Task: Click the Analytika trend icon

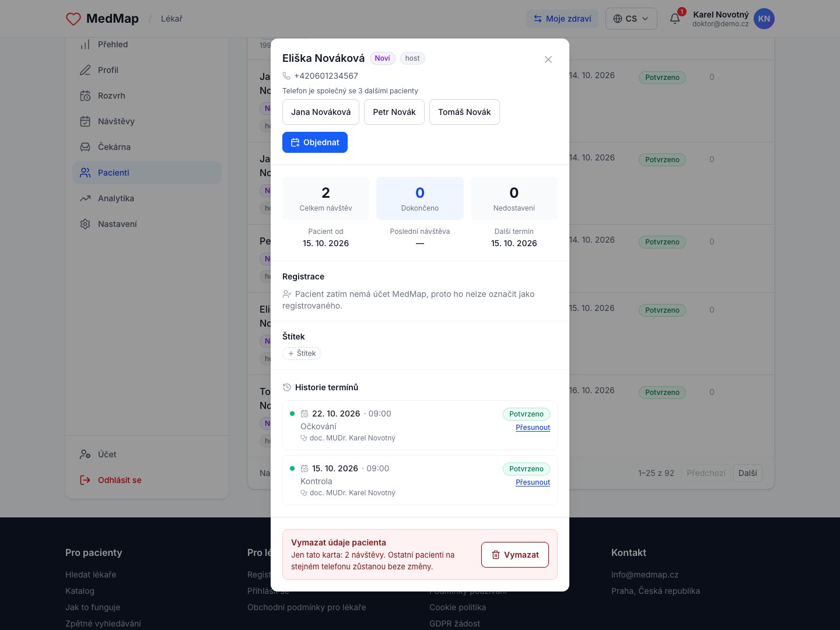Action: tap(85, 198)
